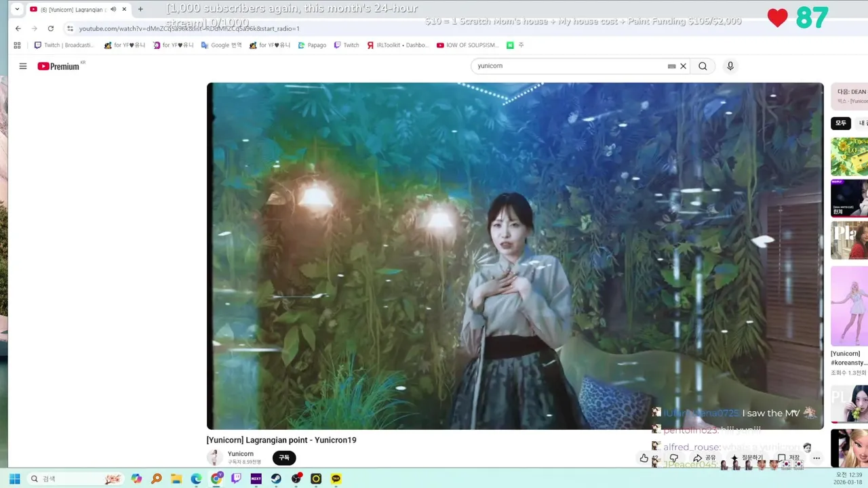Open site information icon in address bar
The width and height of the screenshot is (868, 488).
(70, 28)
